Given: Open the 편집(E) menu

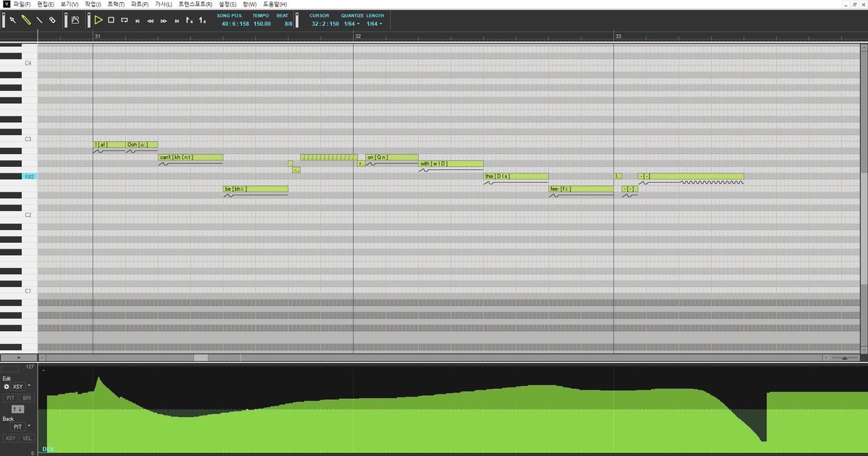Looking at the screenshot, I should click(47, 4).
